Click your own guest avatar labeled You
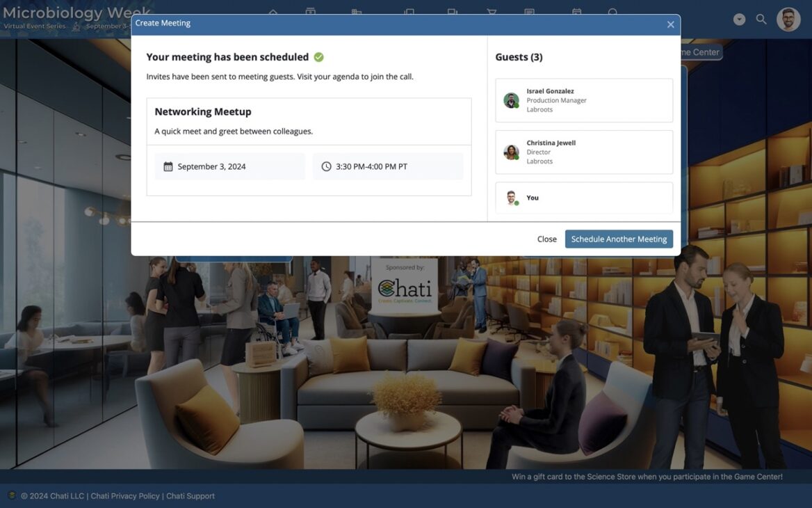The image size is (812, 508). point(511,198)
